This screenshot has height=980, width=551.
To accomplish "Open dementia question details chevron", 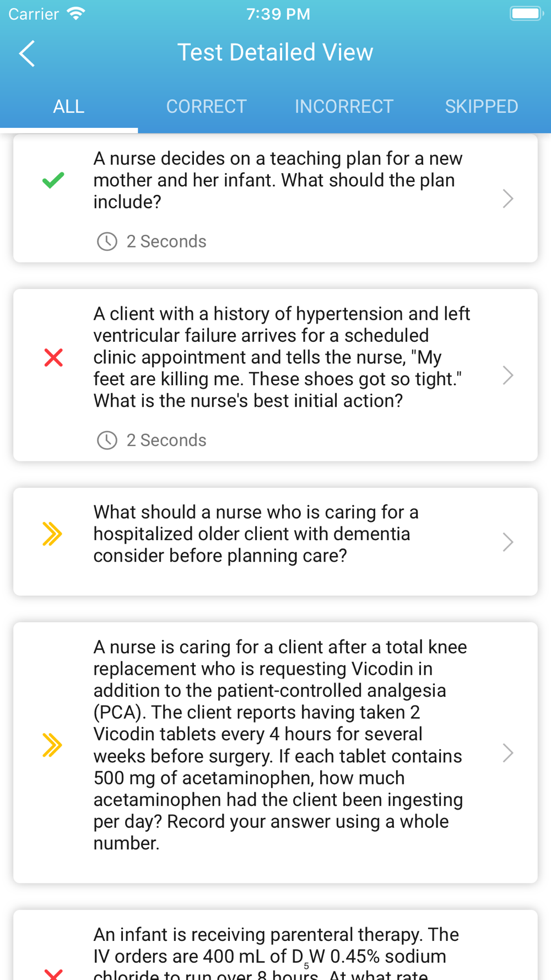I will (508, 542).
